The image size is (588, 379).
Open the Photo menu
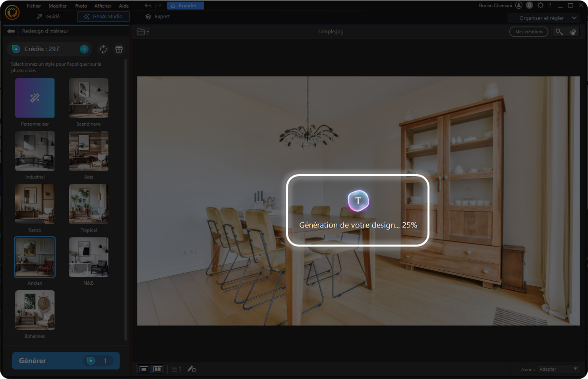point(80,6)
